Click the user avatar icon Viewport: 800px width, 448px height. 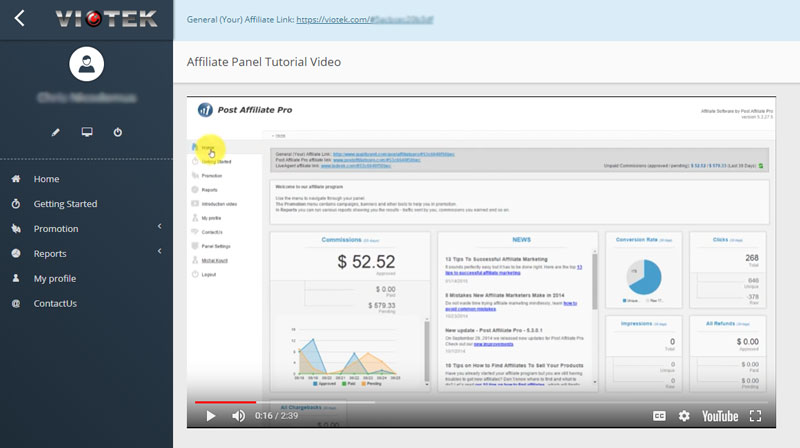pyautogui.click(x=87, y=64)
